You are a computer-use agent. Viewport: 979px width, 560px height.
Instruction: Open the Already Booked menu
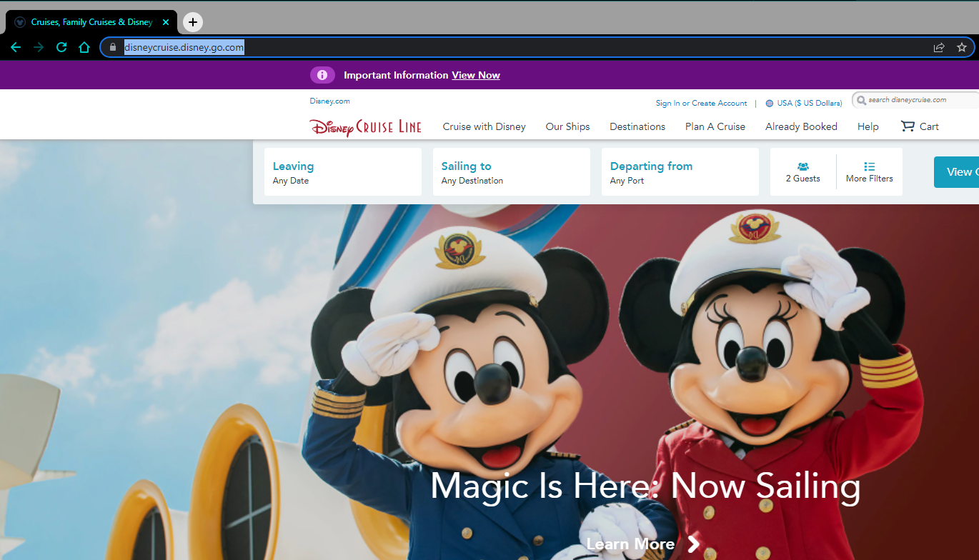(801, 126)
